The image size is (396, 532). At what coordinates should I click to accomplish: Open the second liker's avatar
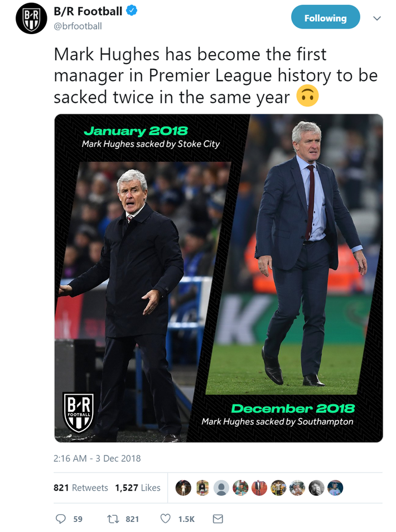point(202,488)
